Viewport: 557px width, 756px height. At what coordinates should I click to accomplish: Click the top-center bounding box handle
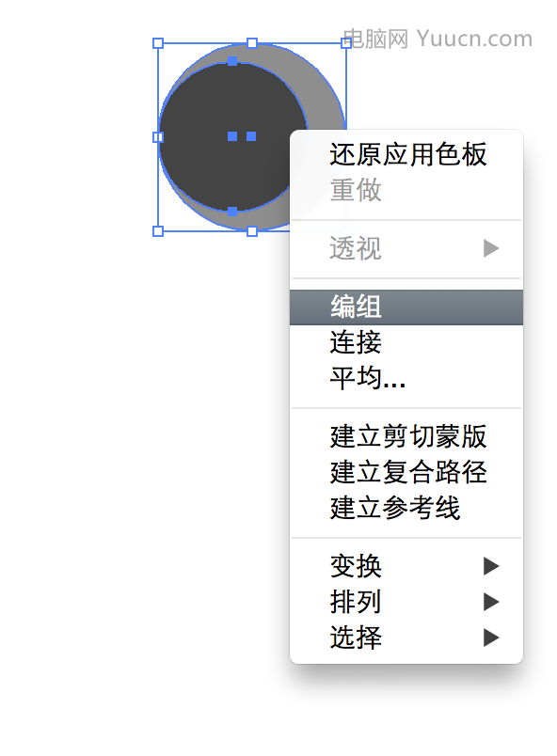tap(252, 43)
